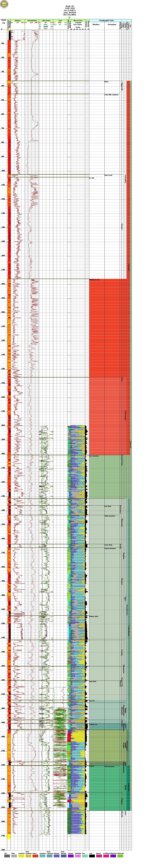Select the "Stratigraphic Units" header

click(x=106, y=21)
